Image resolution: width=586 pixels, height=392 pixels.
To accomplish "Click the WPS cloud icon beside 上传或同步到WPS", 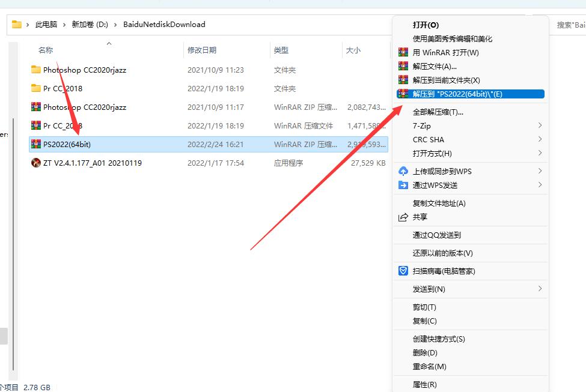I will 403,171.
